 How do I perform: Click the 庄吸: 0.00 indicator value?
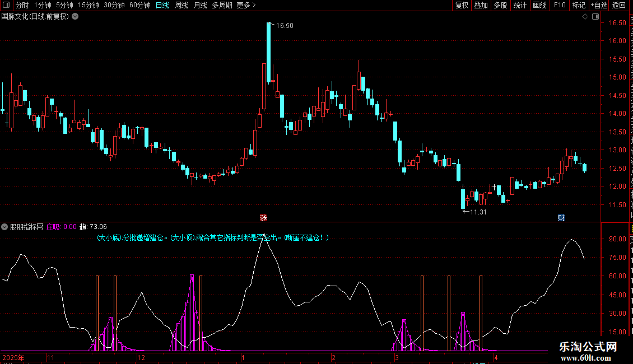62,227
